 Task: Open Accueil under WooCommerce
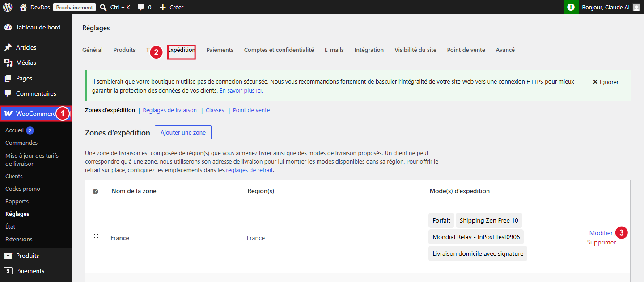(x=14, y=130)
